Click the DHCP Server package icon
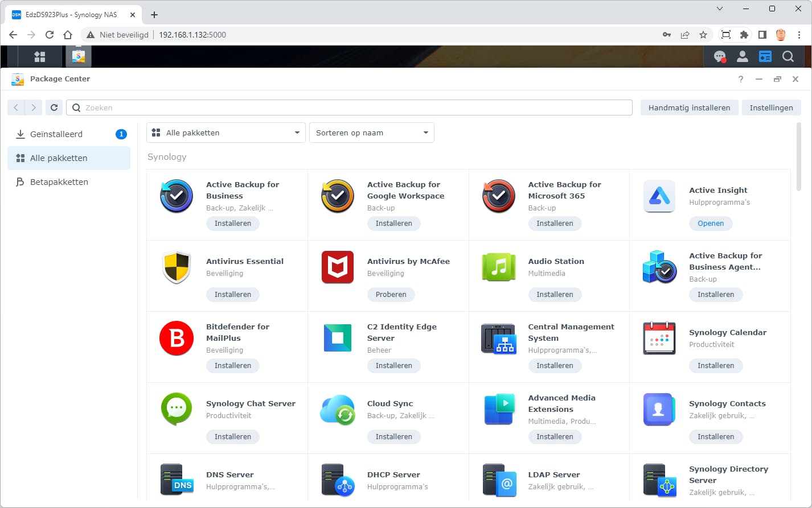 pyautogui.click(x=338, y=480)
